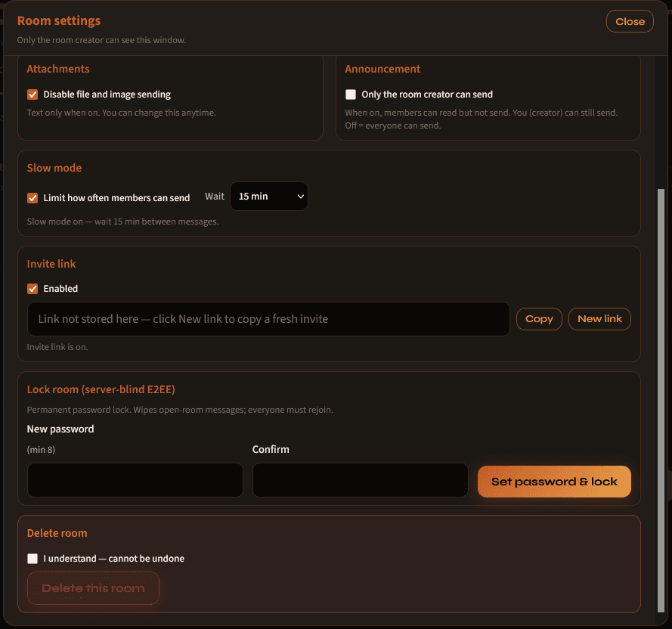Click the New password label

[x=60, y=429]
